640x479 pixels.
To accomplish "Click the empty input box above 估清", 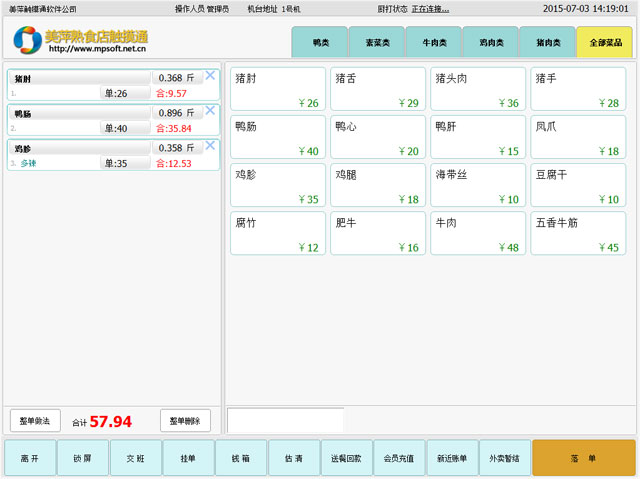I will 285,420.
